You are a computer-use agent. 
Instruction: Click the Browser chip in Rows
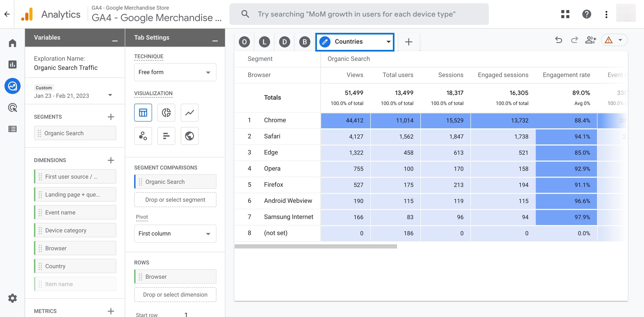click(x=175, y=276)
